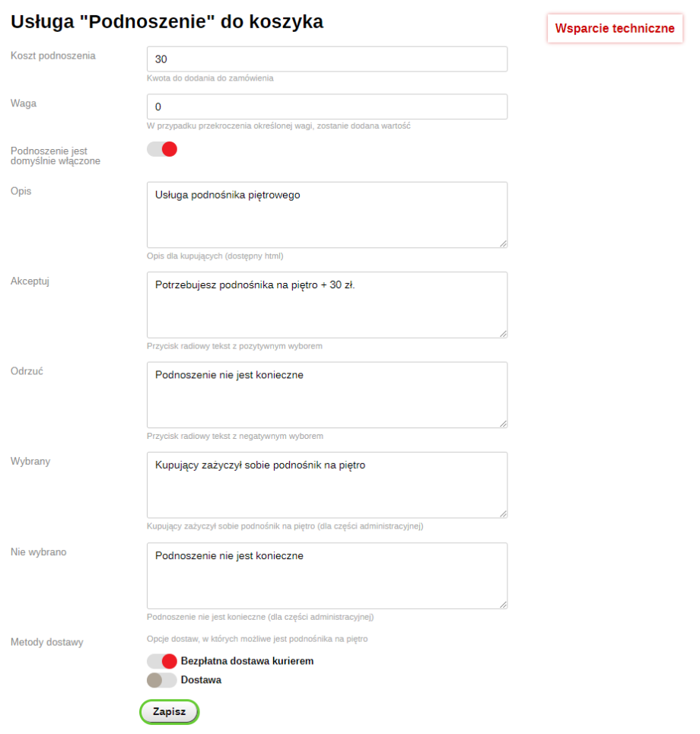
Task: Click resize grip of Akceptuj text area
Action: click(503, 333)
